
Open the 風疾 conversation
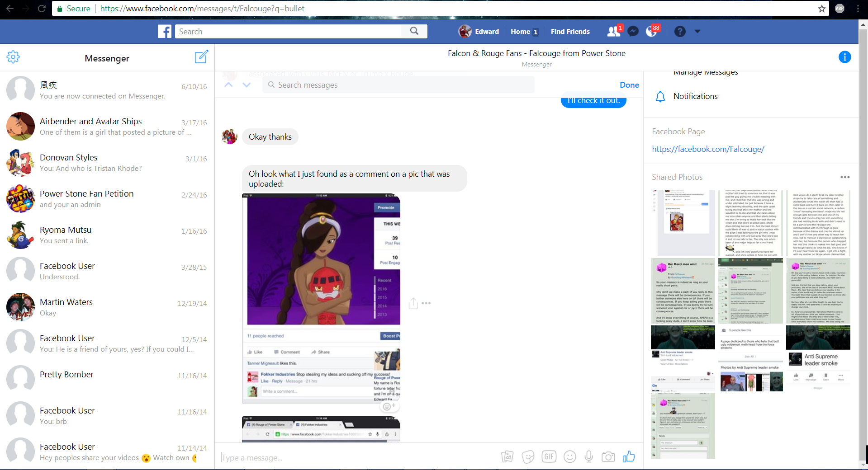pyautogui.click(x=107, y=89)
